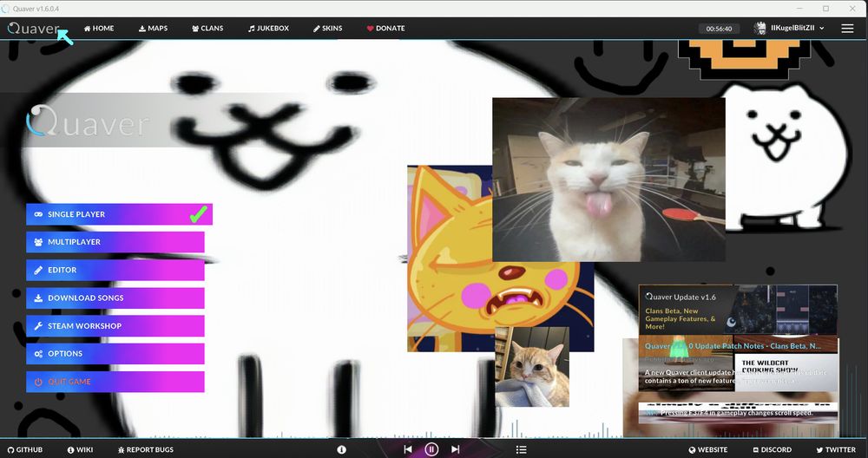Click the song info icon

pyautogui.click(x=341, y=449)
